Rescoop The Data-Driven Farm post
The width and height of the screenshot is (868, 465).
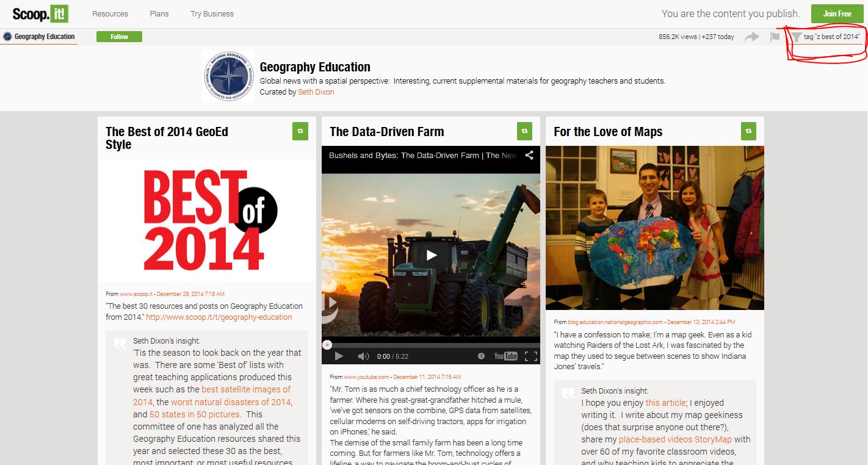(524, 131)
